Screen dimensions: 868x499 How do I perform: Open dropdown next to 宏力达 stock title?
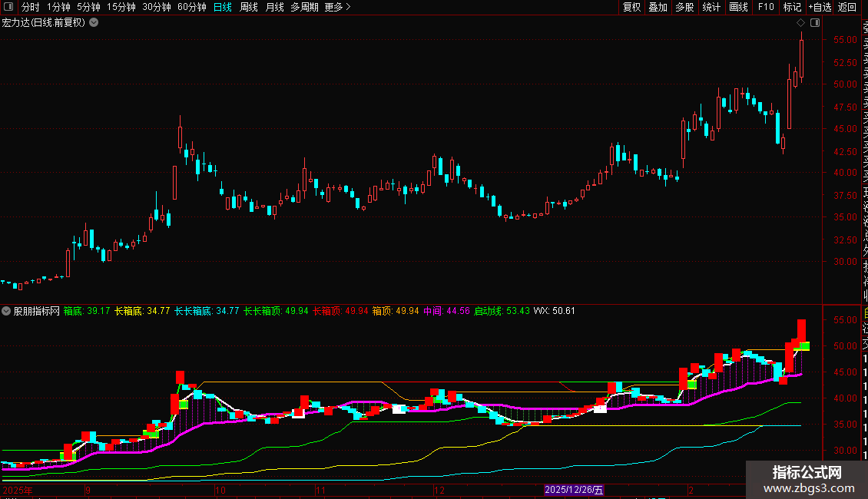(x=94, y=22)
